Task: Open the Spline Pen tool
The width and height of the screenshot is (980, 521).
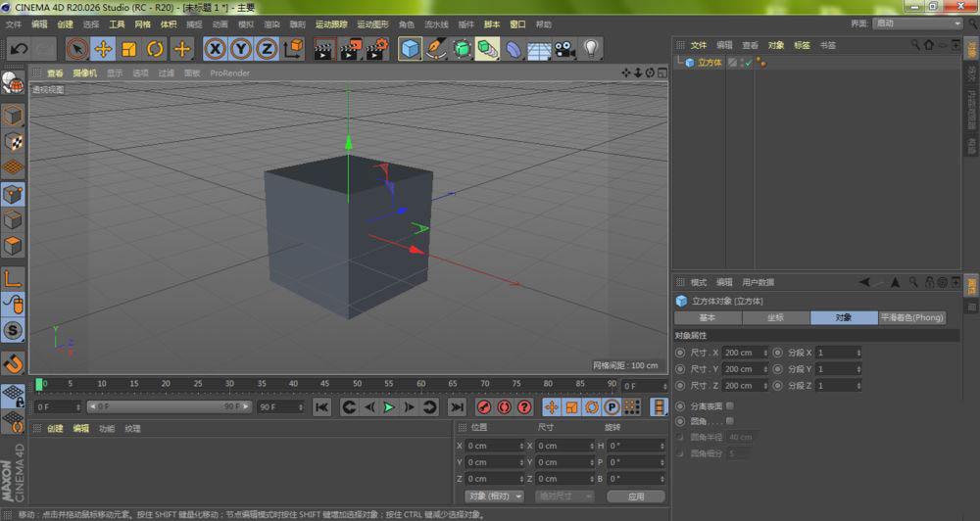Action: [x=436, y=49]
